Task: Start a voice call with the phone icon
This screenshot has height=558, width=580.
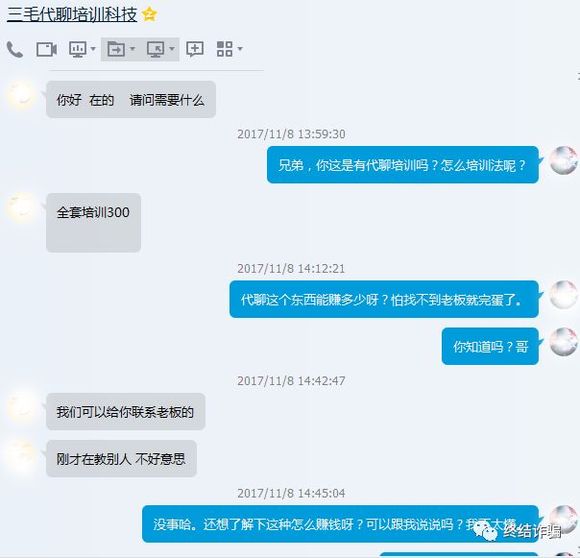Action: tap(15, 49)
